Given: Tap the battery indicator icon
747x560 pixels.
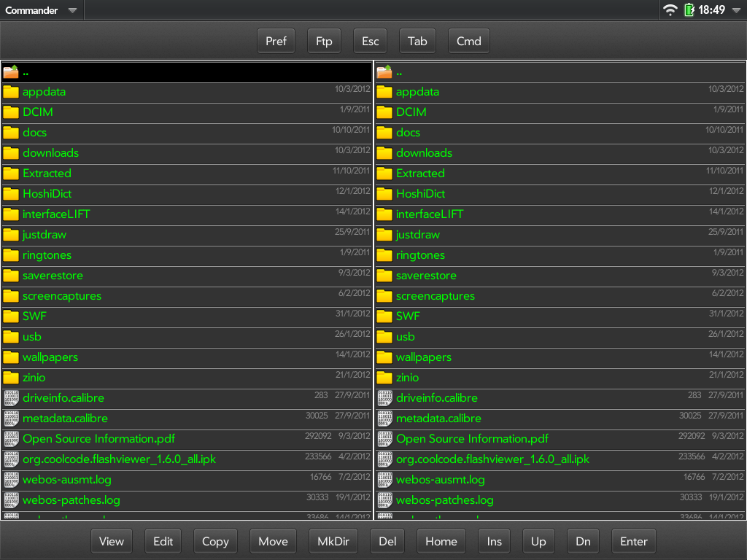Looking at the screenshot, I should click(x=689, y=10).
